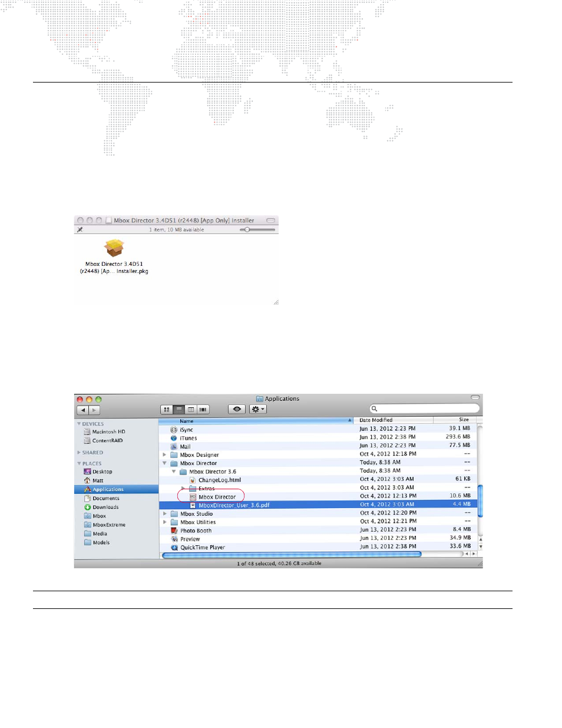Select iTunes application row
This screenshot has width=562, height=728.
pyautogui.click(x=318, y=438)
